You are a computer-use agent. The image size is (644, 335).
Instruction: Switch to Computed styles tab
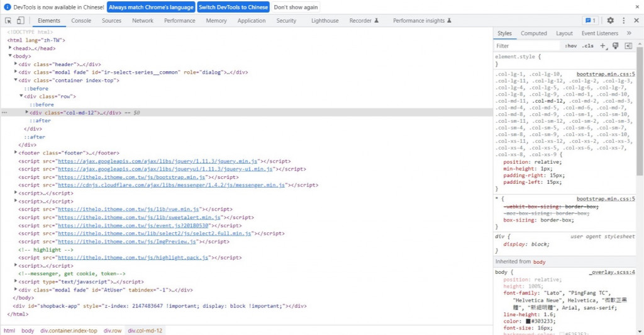(533, 33)
